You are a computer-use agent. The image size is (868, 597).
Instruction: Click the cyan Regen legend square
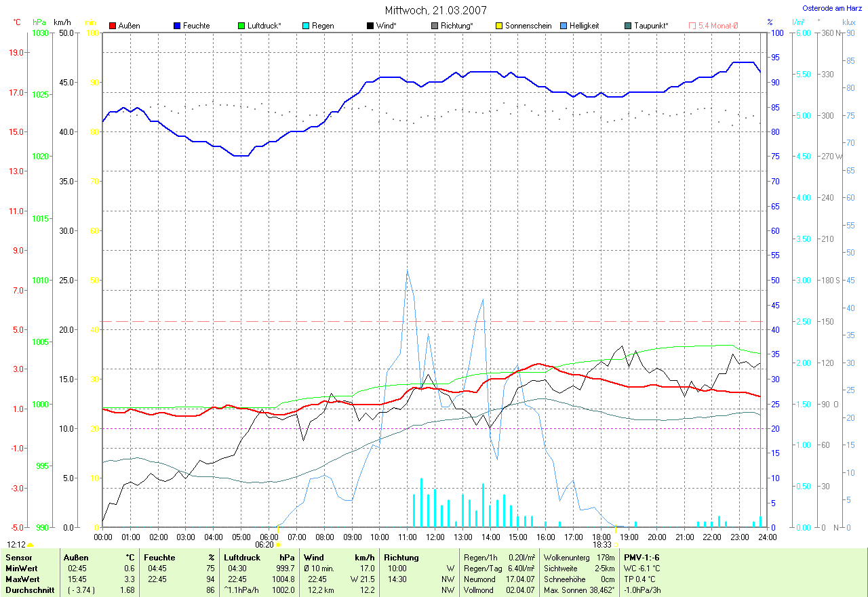tap(306, 26)
